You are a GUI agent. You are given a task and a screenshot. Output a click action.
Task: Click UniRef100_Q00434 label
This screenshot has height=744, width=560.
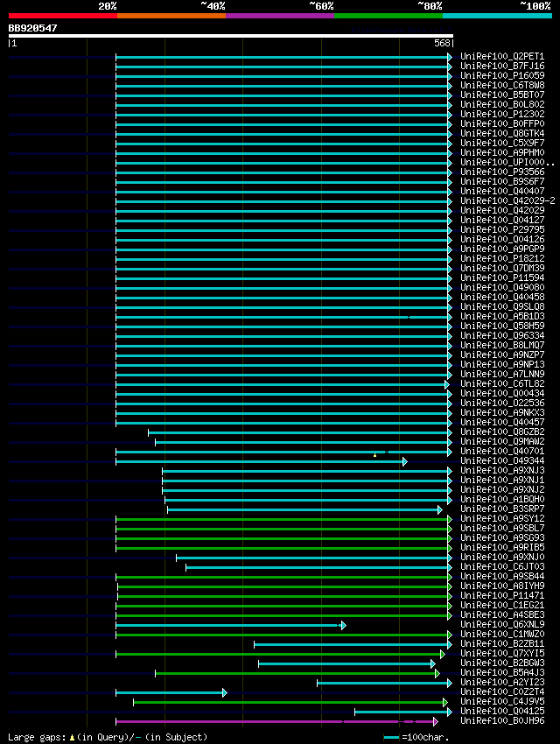pos(502,393)
